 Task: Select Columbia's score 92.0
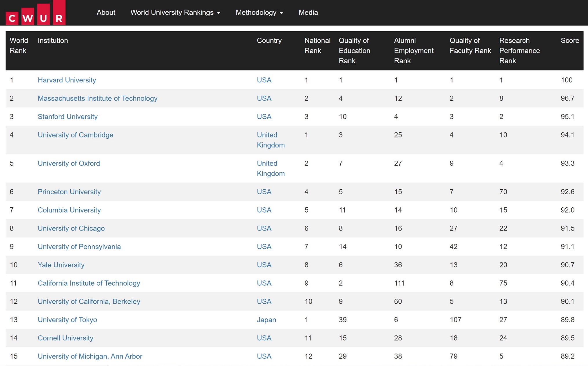568,210
